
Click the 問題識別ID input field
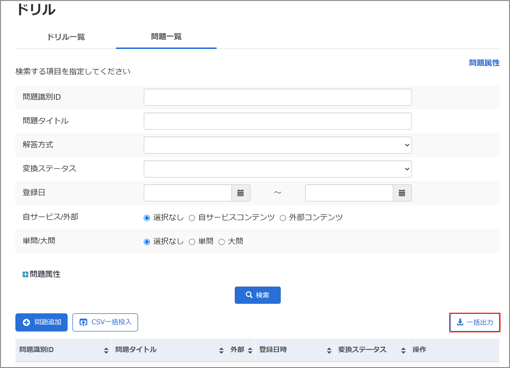pyautogui.click(x=278, y=97)
